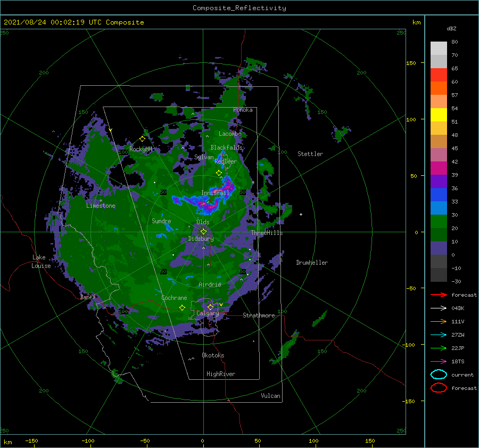The width and height of the screenshot is (479, 448).
Task: Select the blue 36 dBZ color swatch
Action: pyautogui.click(x=439, y=194)
